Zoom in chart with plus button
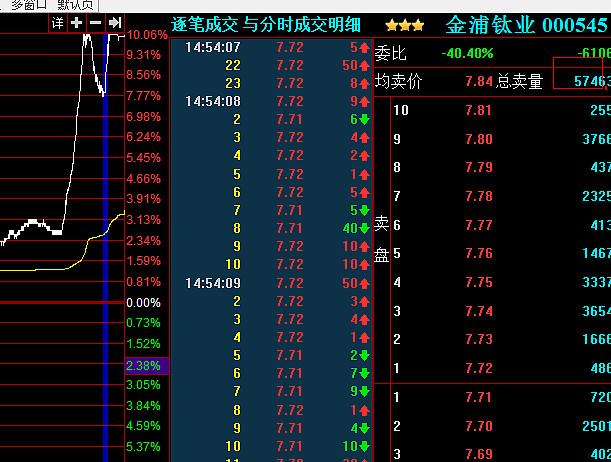The height and width of the screenshot is (462, 611). [x=77, y=23]
